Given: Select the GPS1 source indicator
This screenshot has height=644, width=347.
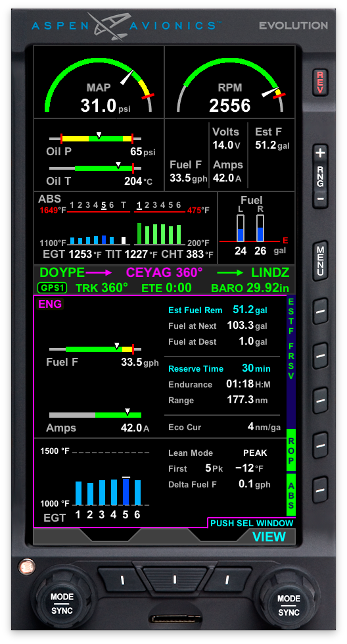Looking at the screenshot, I should pyautogui.click(x=52, y=288).
